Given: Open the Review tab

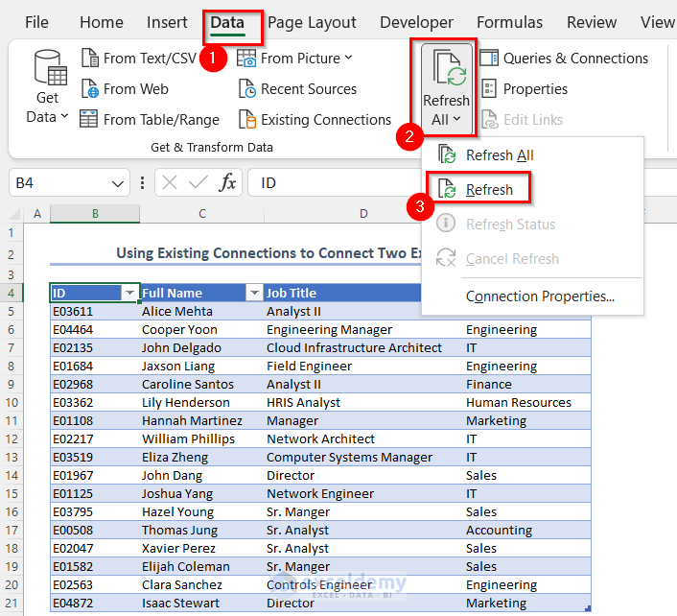Looking at the screenshot, I should pos(592,22).
